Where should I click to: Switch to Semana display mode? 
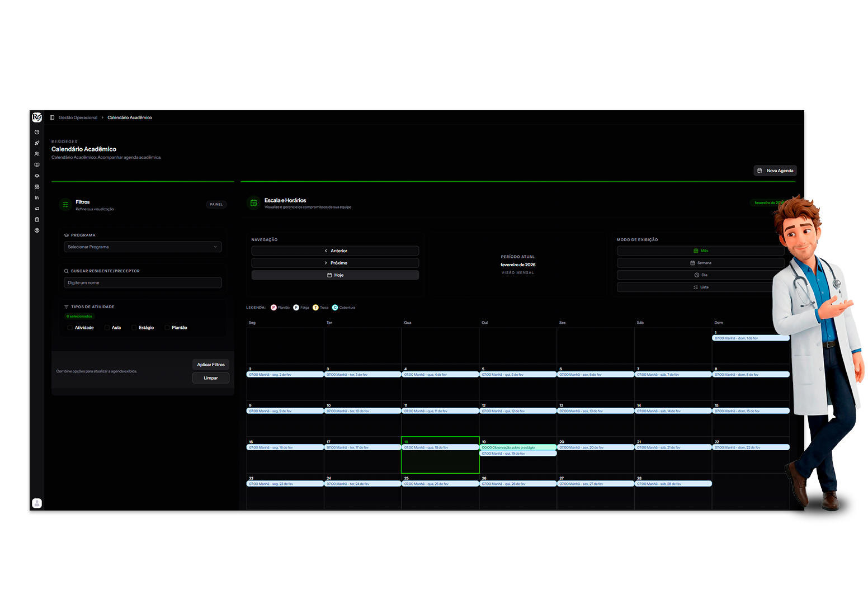[700, 263]
